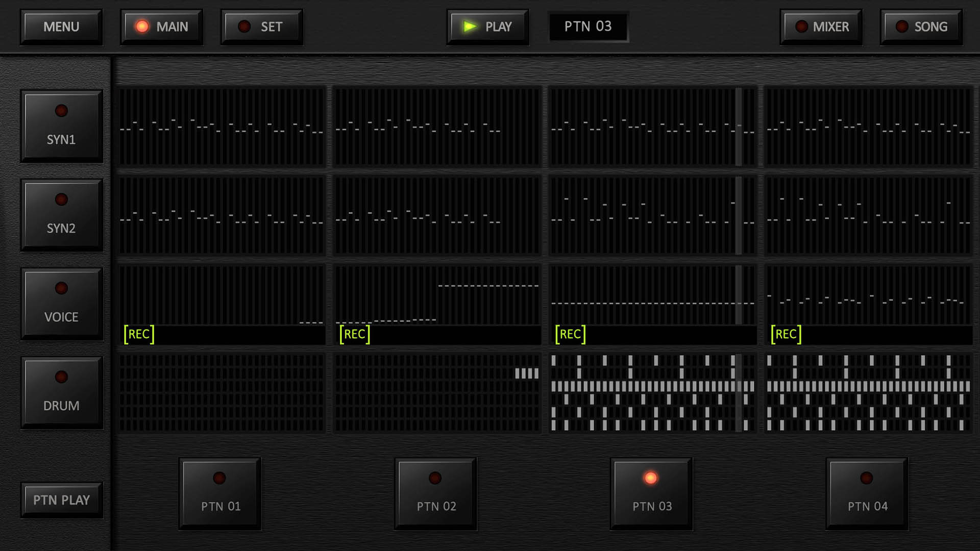Select the VOICE track button

point(61,304)
